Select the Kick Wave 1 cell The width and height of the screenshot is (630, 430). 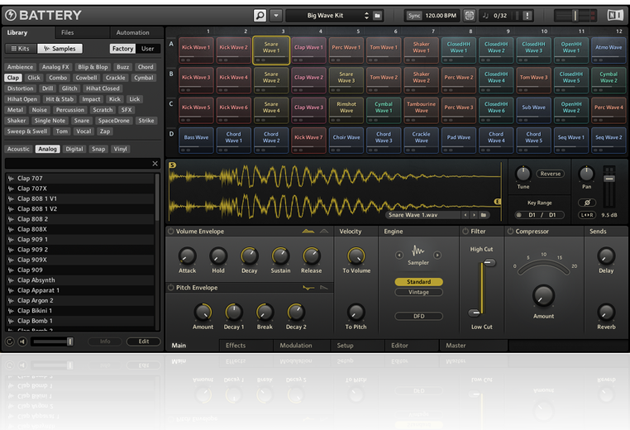pyautogui.click(x=196, y=50)
